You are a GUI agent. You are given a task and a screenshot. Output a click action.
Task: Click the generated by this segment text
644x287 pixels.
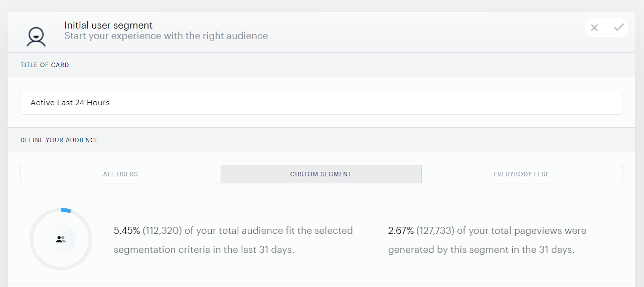(x=481, y=249)
